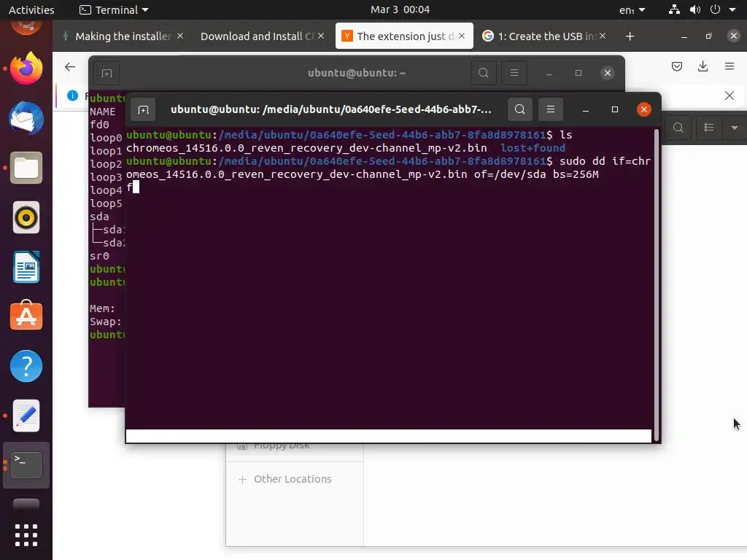Viewport: 747px width, 560px height.
Task: Click the terminal cursor after the letter f
Action: click(136, 187)
